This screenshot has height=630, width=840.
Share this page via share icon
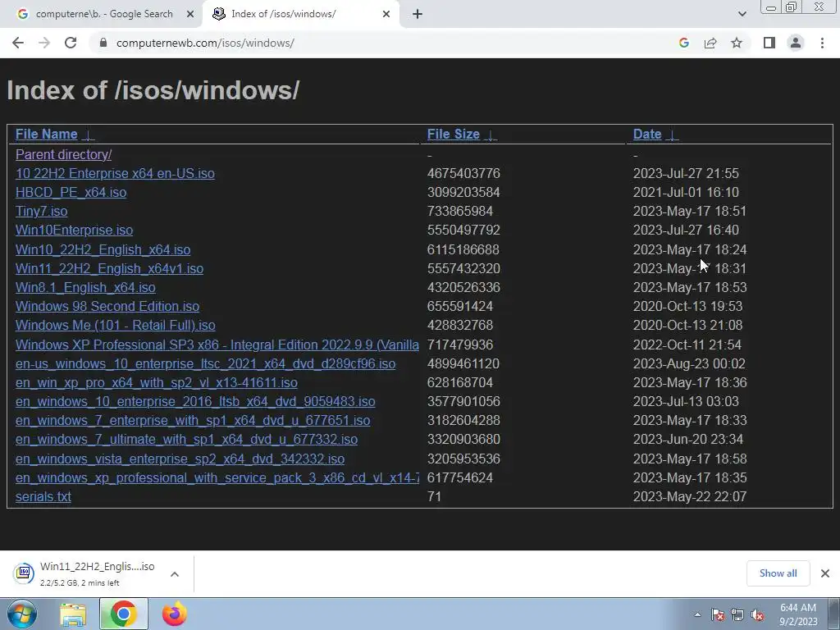tap(710, 43)
